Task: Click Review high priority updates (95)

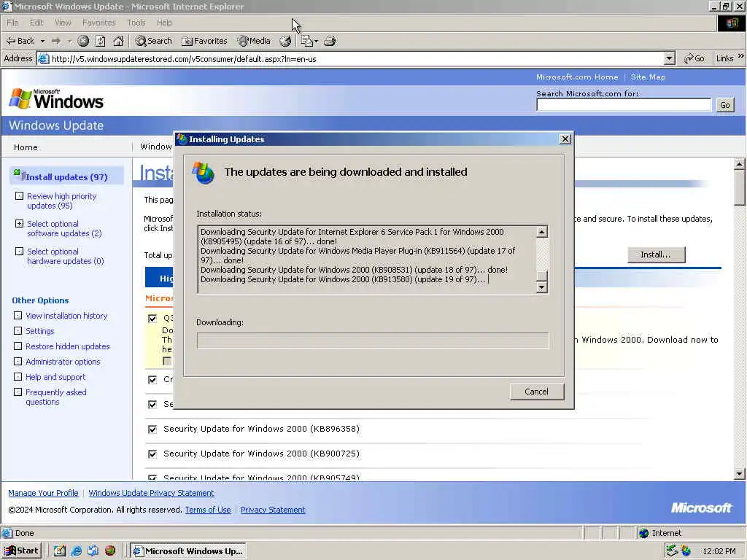Action: (61, 201)
